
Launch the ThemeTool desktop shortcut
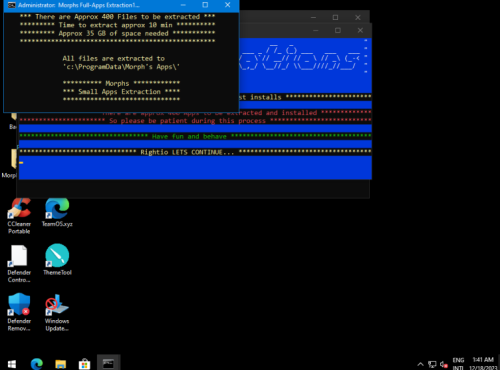(x=57, y=260)
